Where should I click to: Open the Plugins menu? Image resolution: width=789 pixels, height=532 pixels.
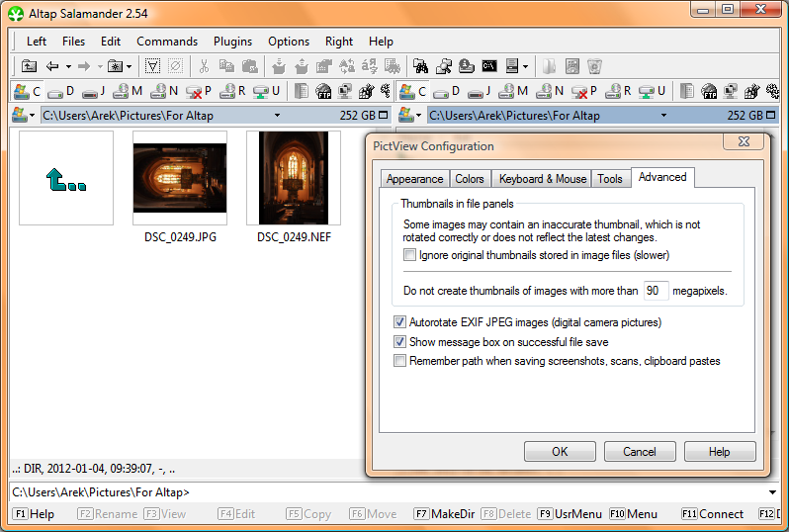pyautogui.click(x=232, y=42)
